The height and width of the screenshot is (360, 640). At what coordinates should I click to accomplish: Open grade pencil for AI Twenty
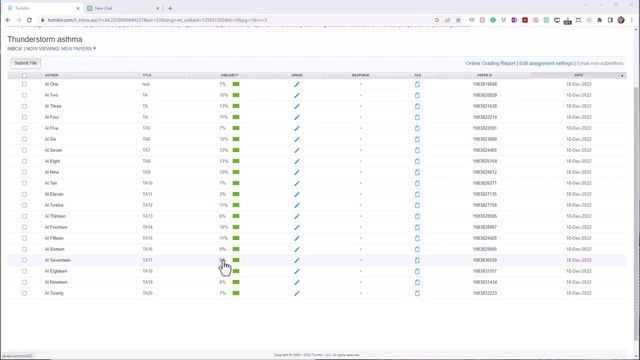coord(297,293)
